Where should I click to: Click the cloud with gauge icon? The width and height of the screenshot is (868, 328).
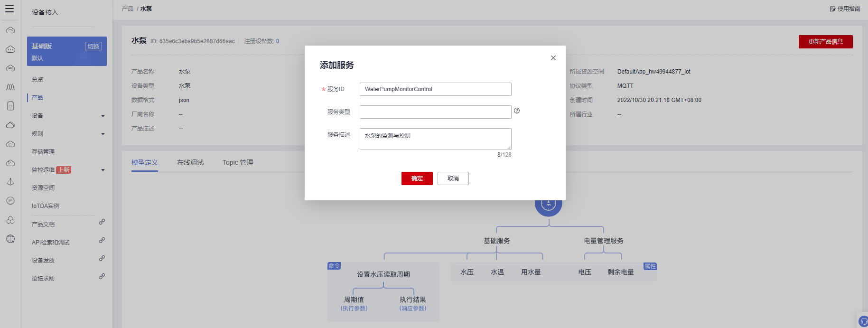pyautogui.click(x=10, y=163)
